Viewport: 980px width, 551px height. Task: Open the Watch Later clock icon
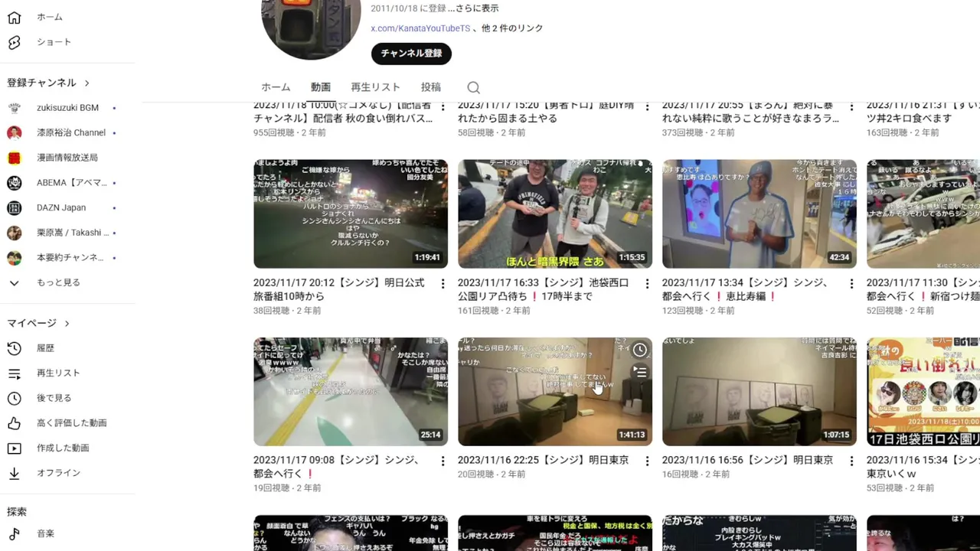pyautogui.click(x=14, y=398)
